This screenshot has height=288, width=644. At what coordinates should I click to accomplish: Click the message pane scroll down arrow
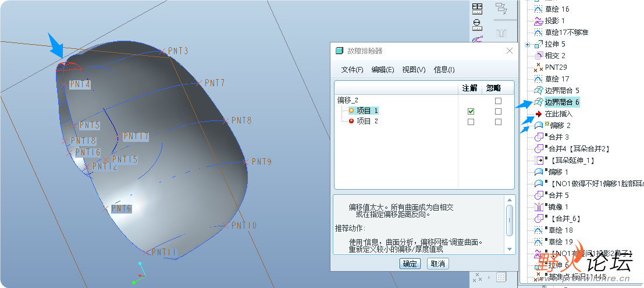(x=509, y=250)
